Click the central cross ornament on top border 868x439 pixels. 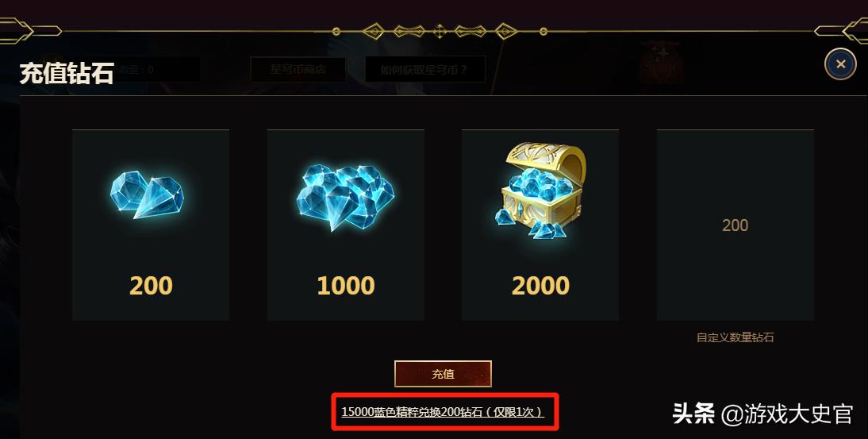(440, 31)
